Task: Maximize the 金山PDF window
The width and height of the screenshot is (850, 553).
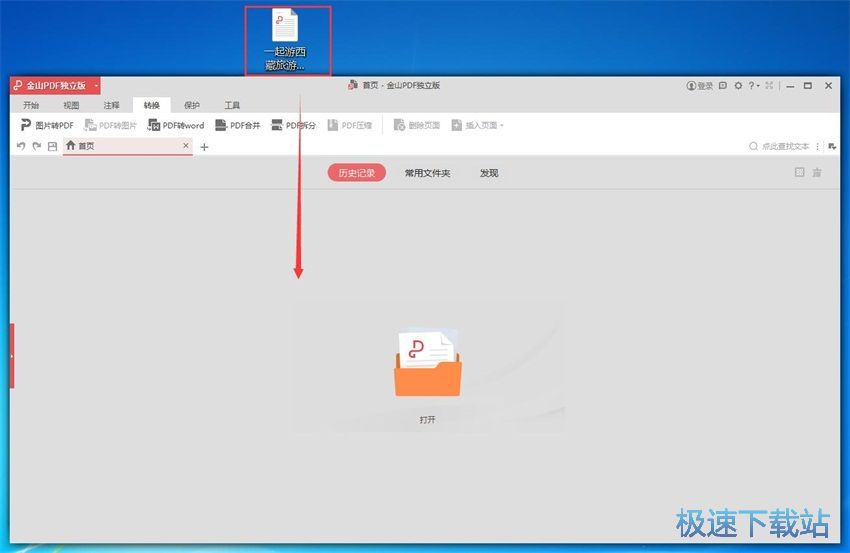Action: click(x=808, y=86)
